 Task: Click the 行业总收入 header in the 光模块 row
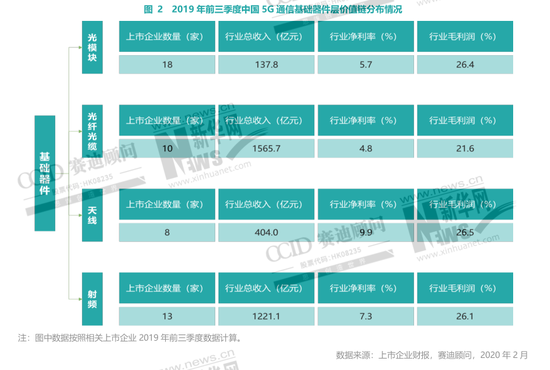click(266, 36)
